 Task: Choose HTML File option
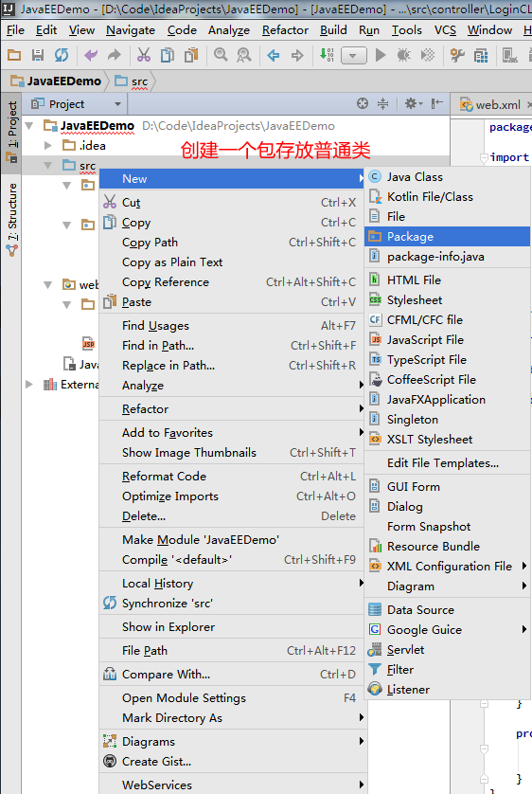click(x=447, y=280)
